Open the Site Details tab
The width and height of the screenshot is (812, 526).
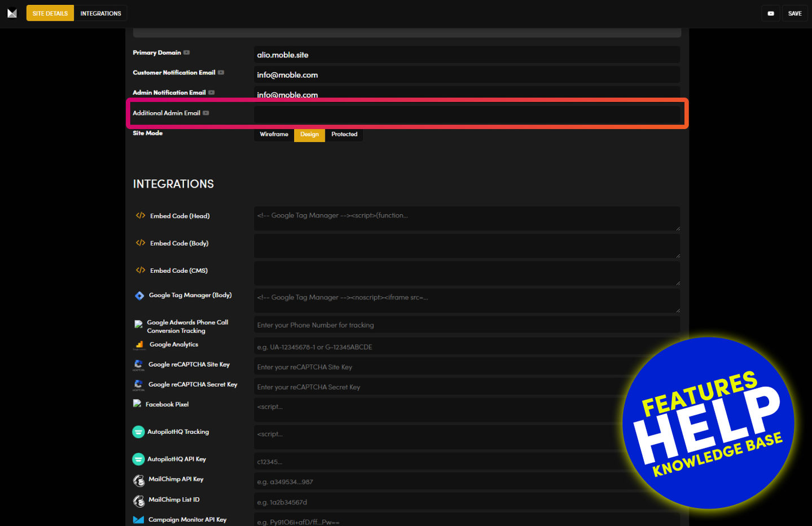pos(50,14)
